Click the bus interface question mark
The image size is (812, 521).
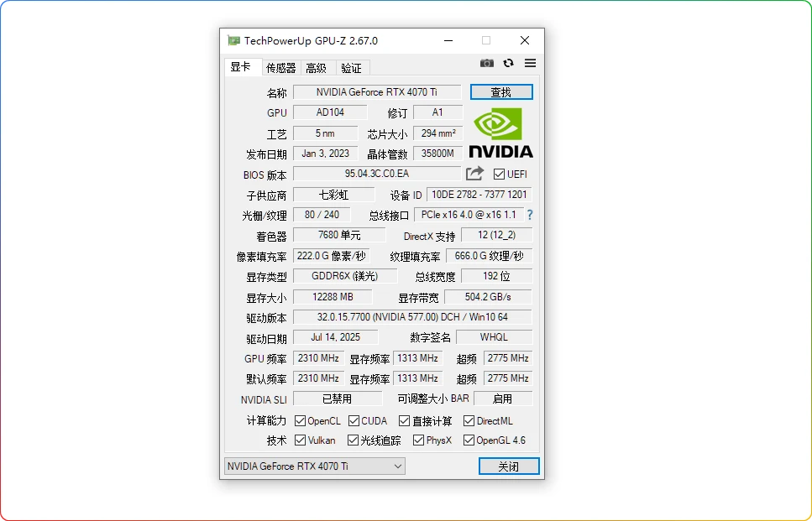point(530,214)
